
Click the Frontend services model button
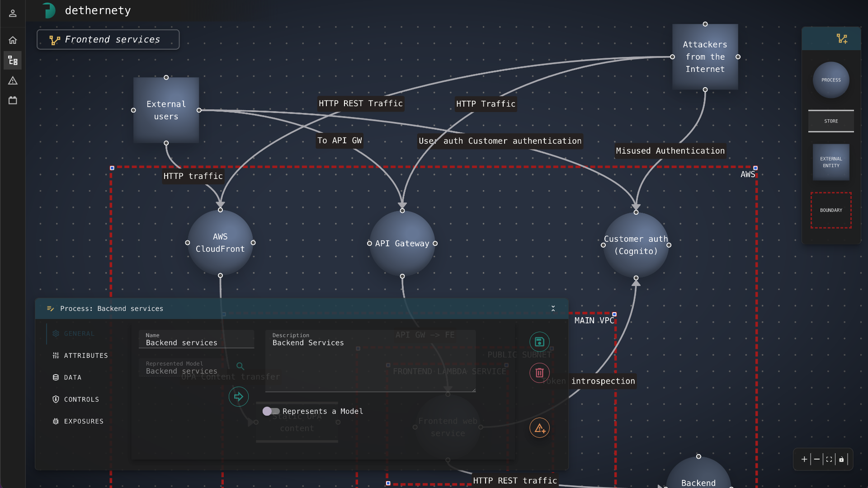click(108, 40)
